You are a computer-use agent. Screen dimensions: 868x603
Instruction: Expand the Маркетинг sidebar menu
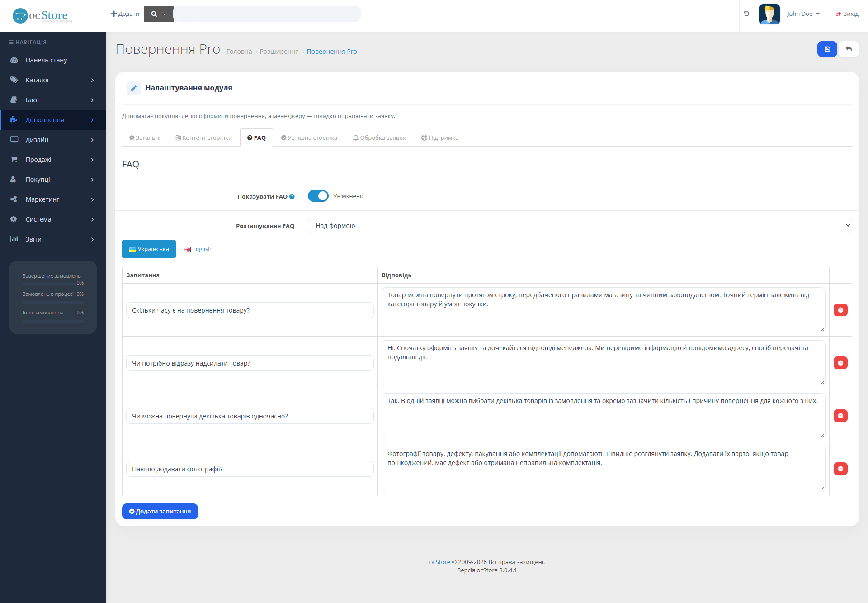(53, 199)
